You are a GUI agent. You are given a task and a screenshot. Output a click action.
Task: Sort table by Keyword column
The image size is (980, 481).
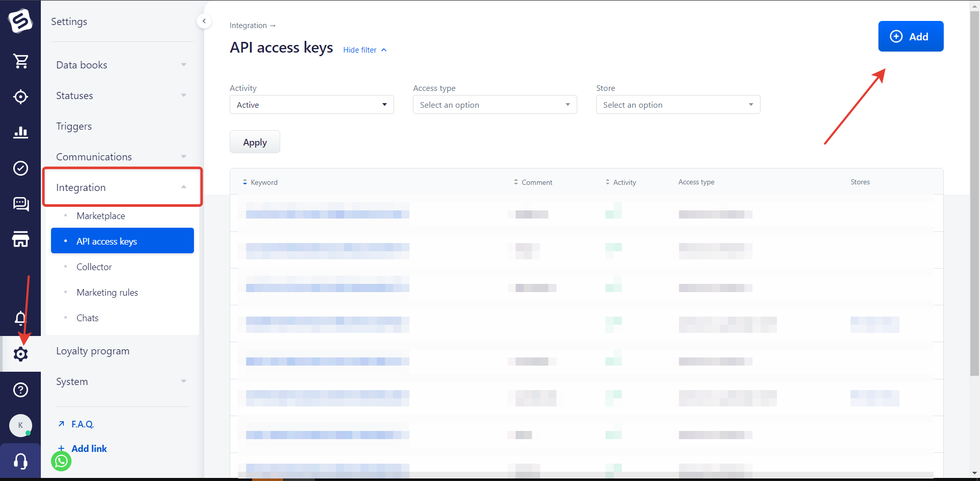[x=260, y=182]
